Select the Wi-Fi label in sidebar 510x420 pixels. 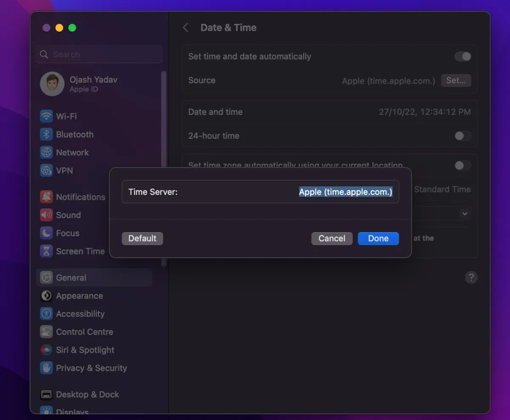66,116
